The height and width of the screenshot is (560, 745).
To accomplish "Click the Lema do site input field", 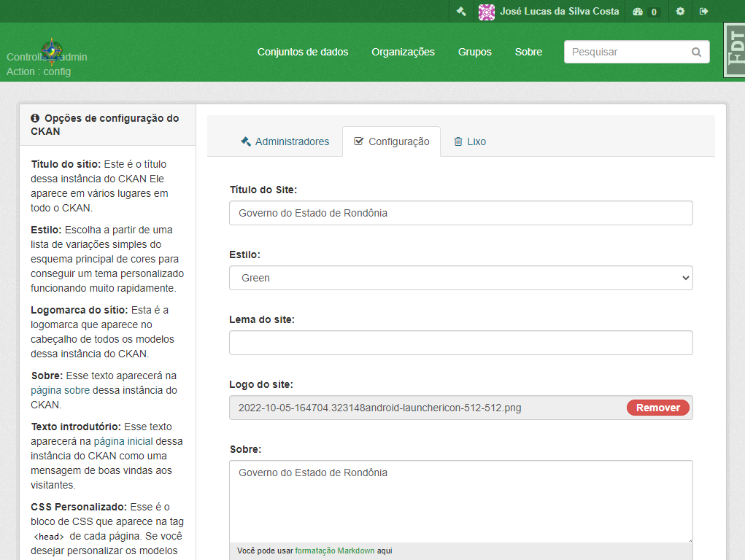I will (461, 343).
